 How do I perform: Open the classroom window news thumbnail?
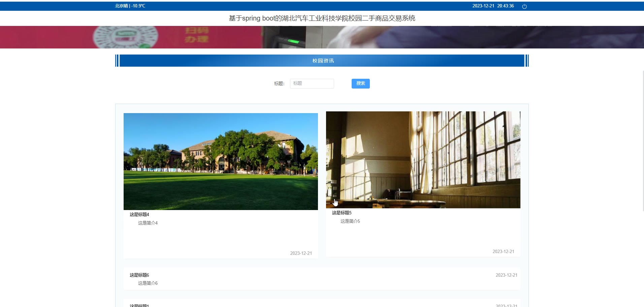(x=423, y=160)
